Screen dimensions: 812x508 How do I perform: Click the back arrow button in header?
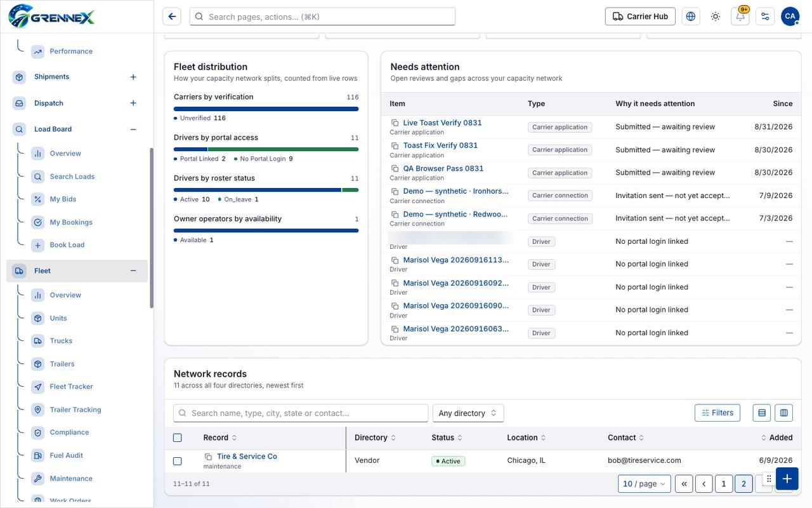[x=172, y=17]
